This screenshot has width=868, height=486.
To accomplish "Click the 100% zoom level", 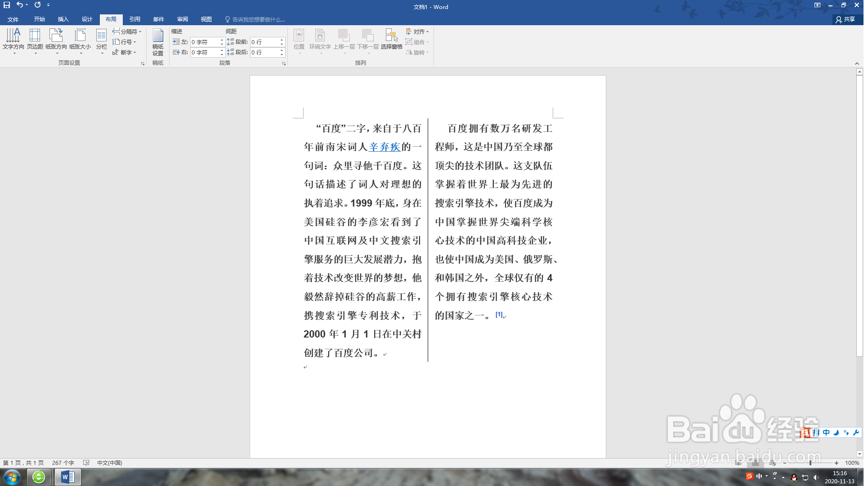I will coord(852,463).
